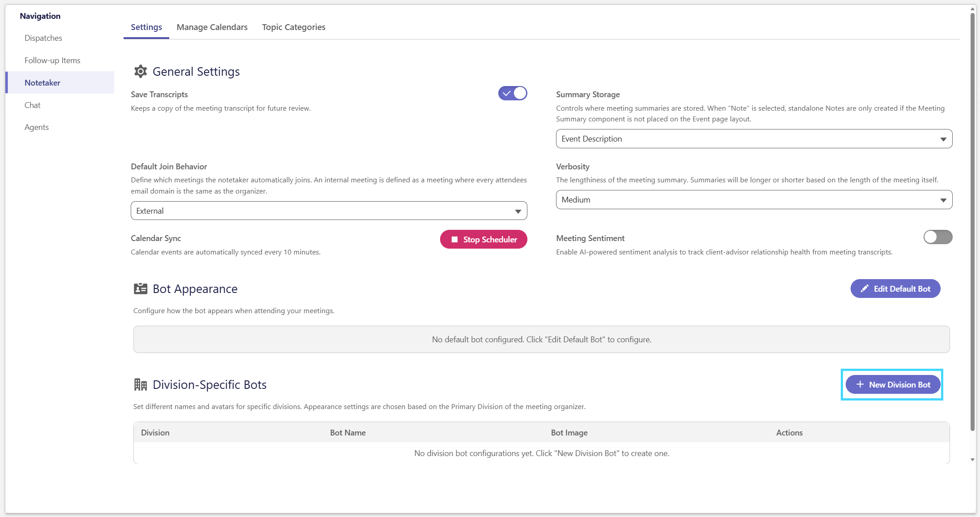Click the Meeting Sentiment label
The width and height of the screenshot is (980, 517).
coord(590,238)
